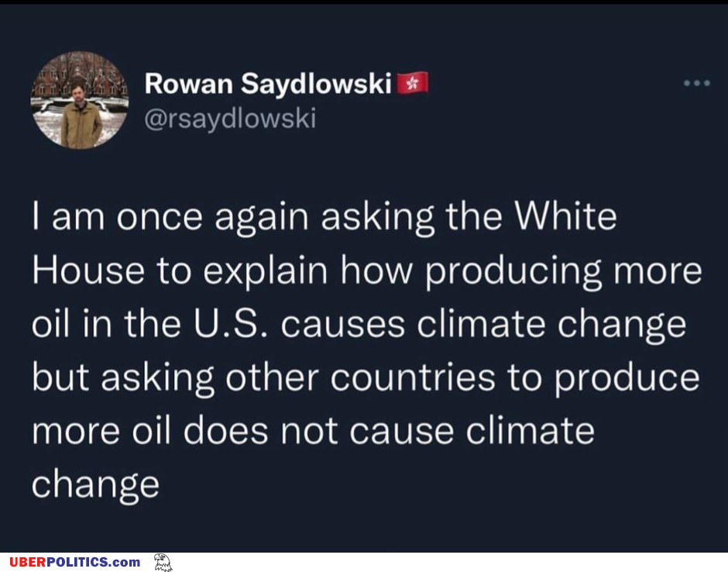Screen dimensions: 728x572
Task: Click the red flag emoji beside the name
Action: (x=412, y=84)
